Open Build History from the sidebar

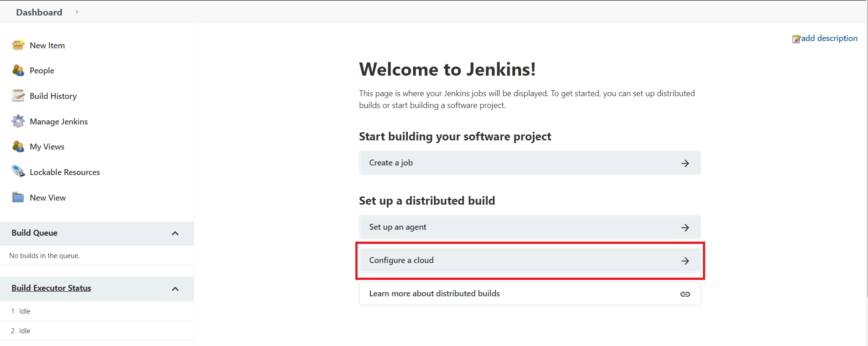(53, 96)
